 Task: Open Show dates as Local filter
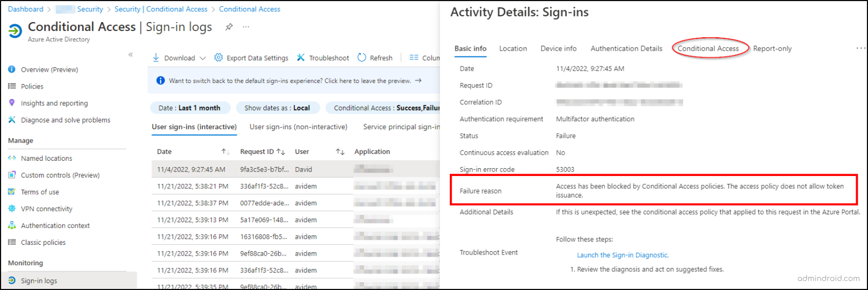pyautogui.click(x=277, y=108)
